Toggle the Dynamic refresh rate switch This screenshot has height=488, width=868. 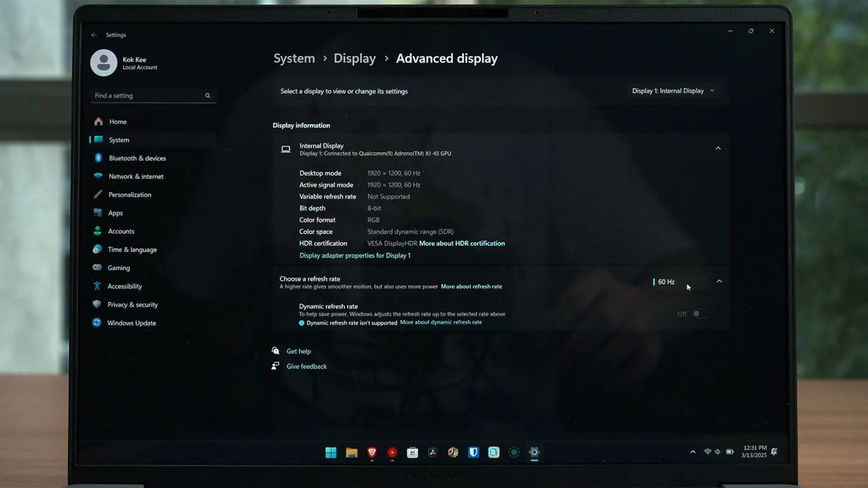pyautogui.click(x=700, y=314)
